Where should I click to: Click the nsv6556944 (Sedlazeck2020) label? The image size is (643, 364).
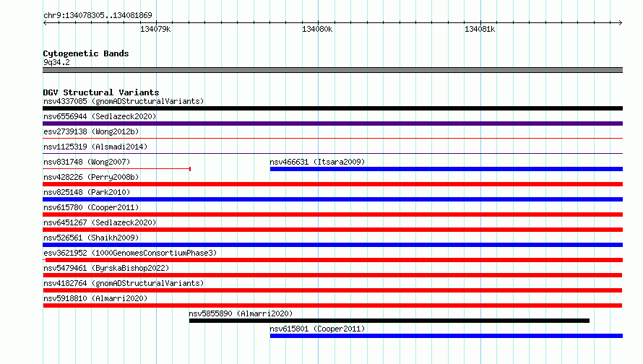pyautogui.click(x=100, y=116)
